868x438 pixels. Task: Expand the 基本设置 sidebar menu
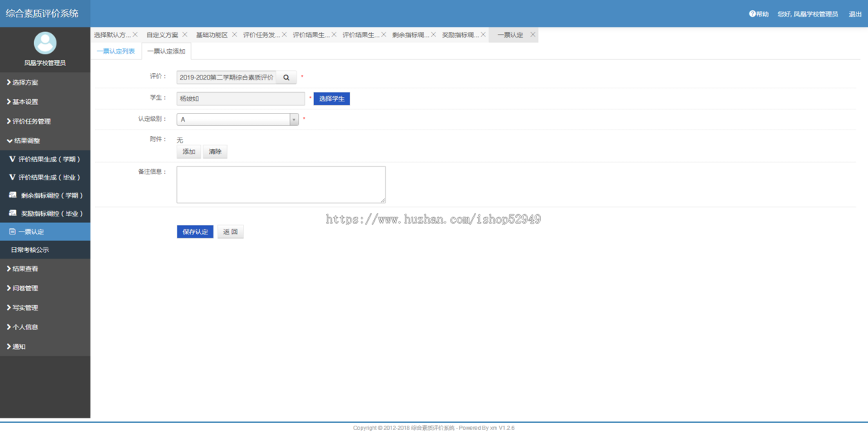(x=45, y=101)
